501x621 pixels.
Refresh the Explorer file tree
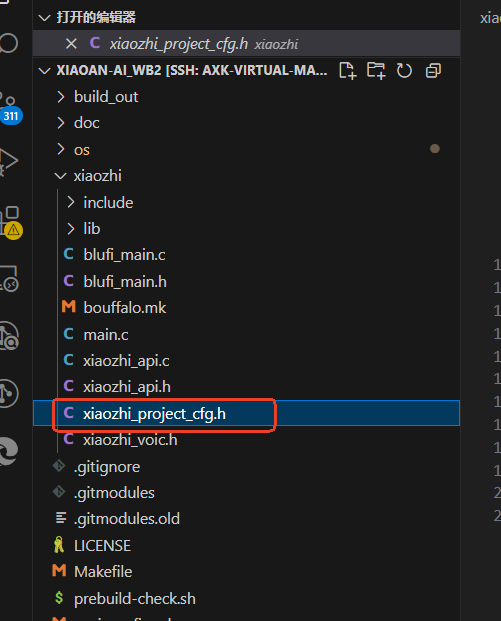(404, 71)
